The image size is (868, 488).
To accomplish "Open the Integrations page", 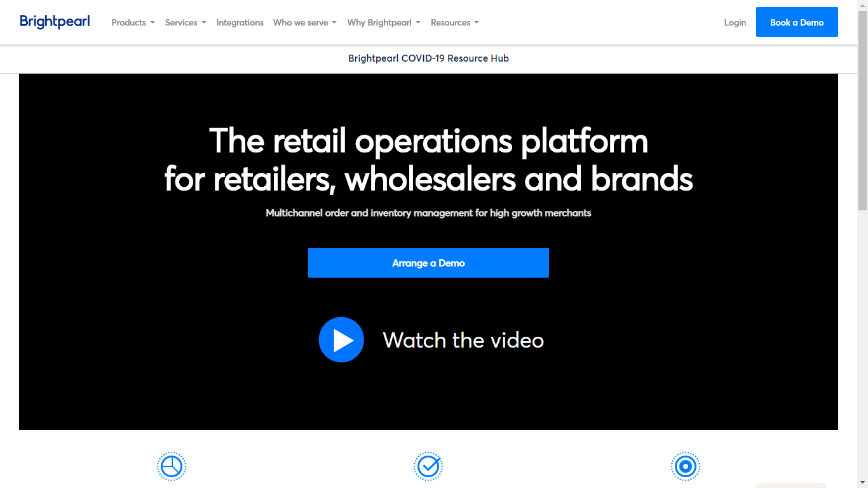I will tap(240, 22).
